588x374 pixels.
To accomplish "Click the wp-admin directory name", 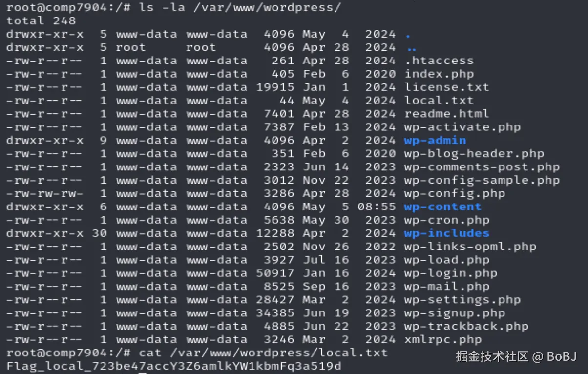I will pyautogui.click(x=435, y=141).
